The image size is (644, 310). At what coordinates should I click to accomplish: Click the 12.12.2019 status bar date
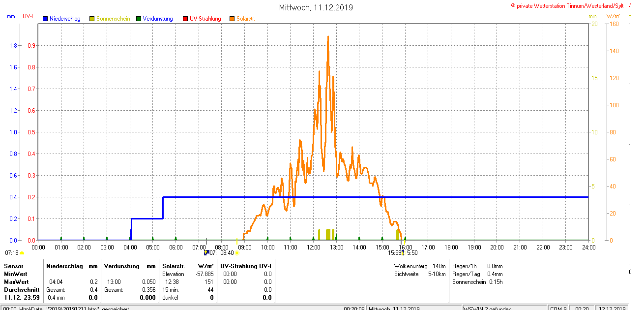pyautogui.click(x=613, y=309)
